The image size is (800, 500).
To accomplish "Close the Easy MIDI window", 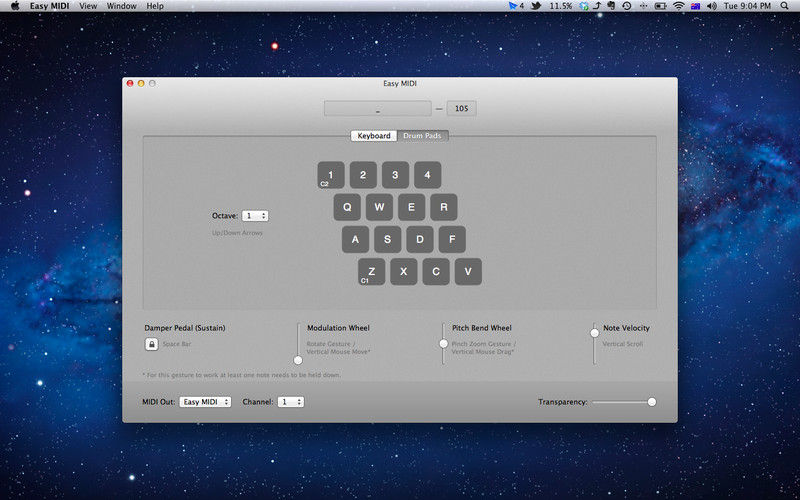I will (130, 83).
